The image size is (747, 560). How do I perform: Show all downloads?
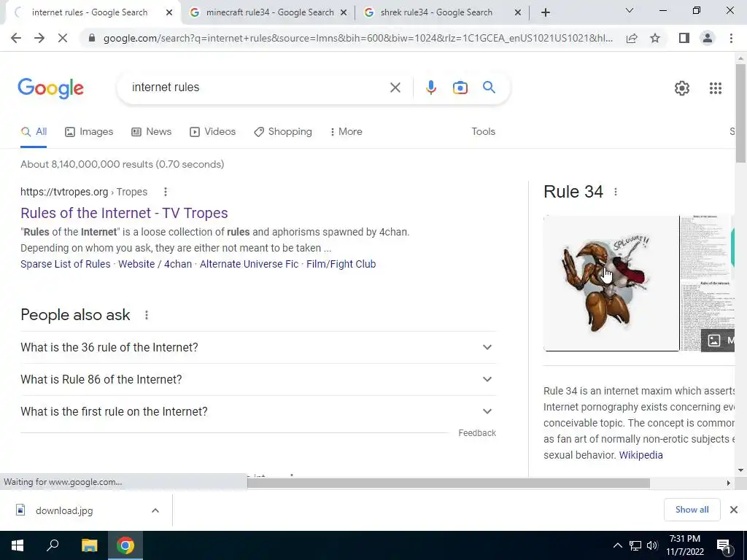point(692,510)
